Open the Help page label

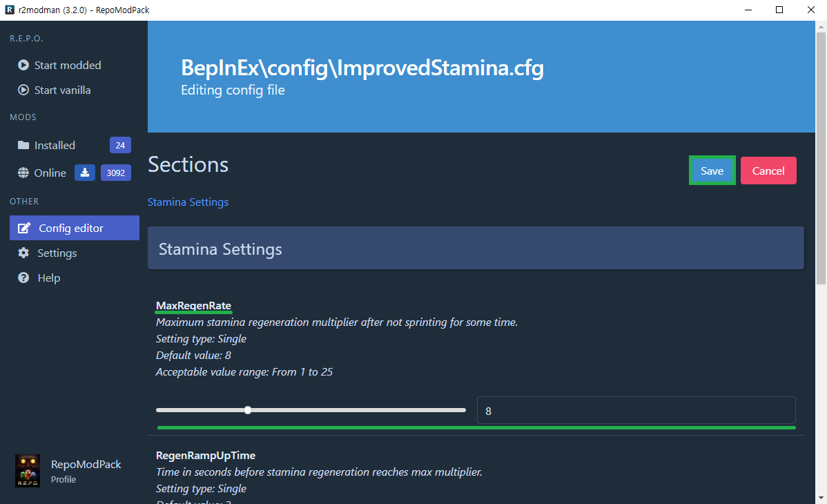click(48, 278)
